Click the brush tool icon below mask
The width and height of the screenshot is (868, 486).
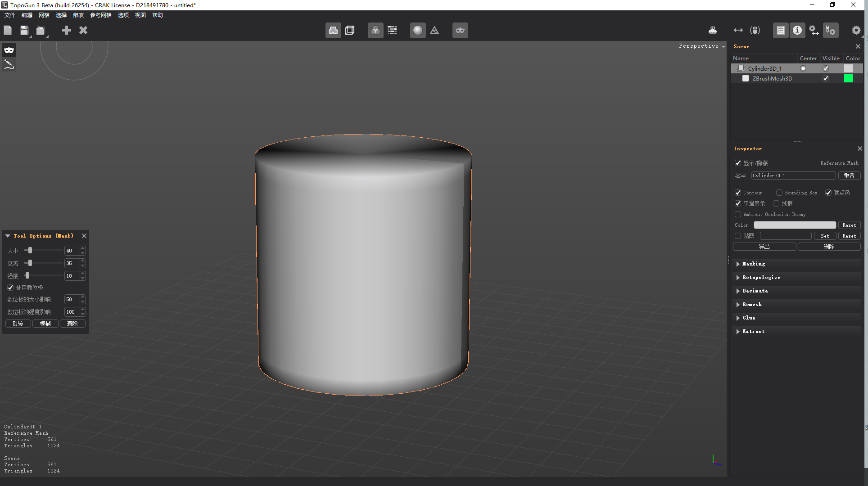tap(9, 65)
